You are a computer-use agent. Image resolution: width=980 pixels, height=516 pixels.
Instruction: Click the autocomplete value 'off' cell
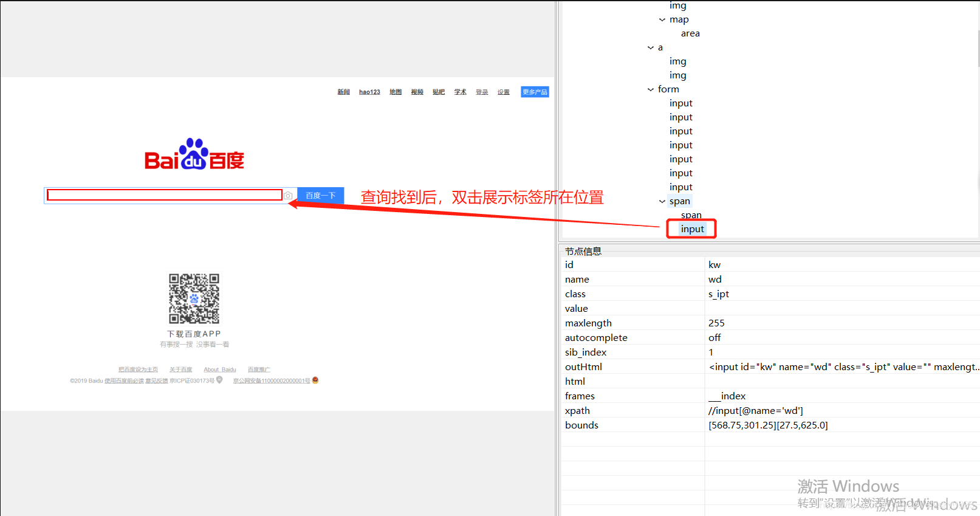point(842,338)
